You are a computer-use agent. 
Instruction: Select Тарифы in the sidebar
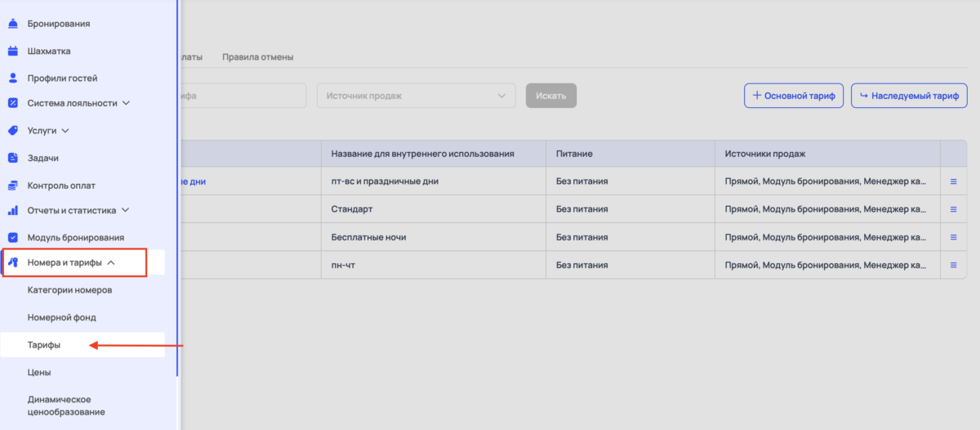pyautogui.click(x=44, y=345)
